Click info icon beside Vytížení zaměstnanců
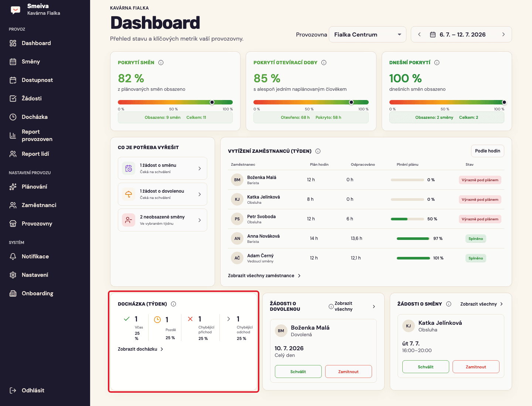 [x=318, y=151]
